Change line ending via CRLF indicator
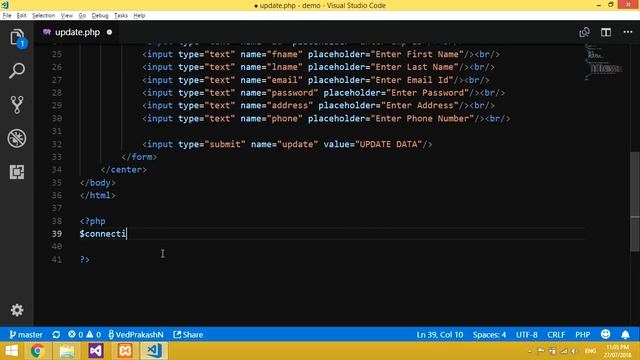 click(x=556, y=335)
